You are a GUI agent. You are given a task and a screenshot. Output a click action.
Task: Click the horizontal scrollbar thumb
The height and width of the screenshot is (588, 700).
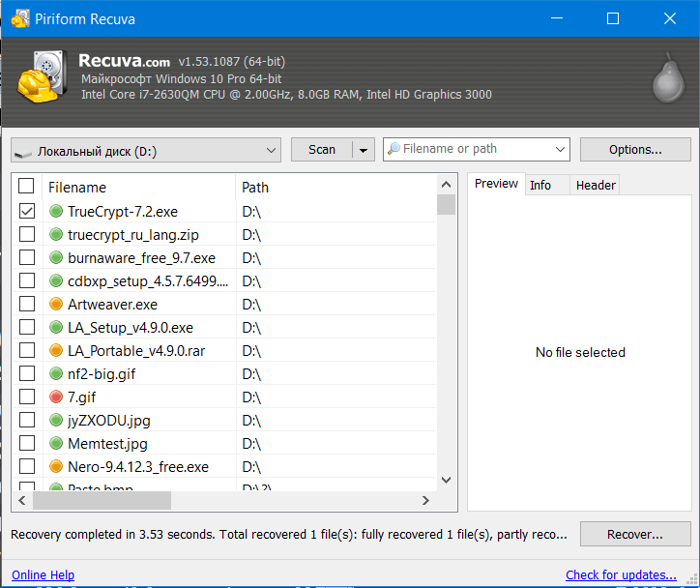(x=102, y=501)
